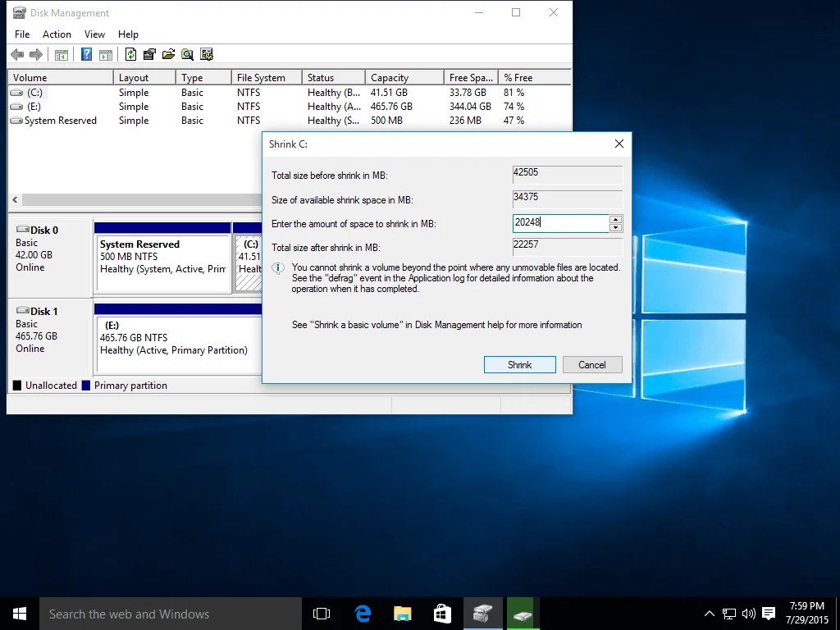Open the View menu
840x630 pixels.
94,34
